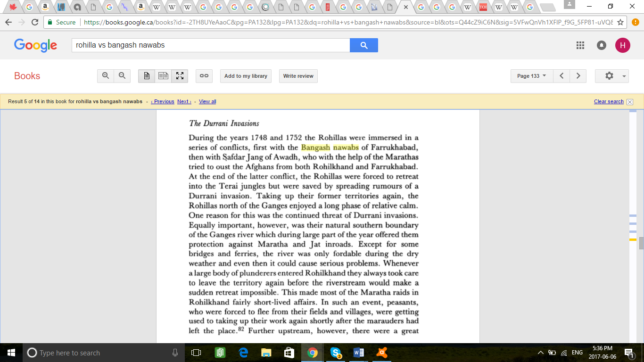Viewport: 644px width, 362px height.
Task: Click the yellow result marker on scrollbar
Action: click(x=633, y=240)
